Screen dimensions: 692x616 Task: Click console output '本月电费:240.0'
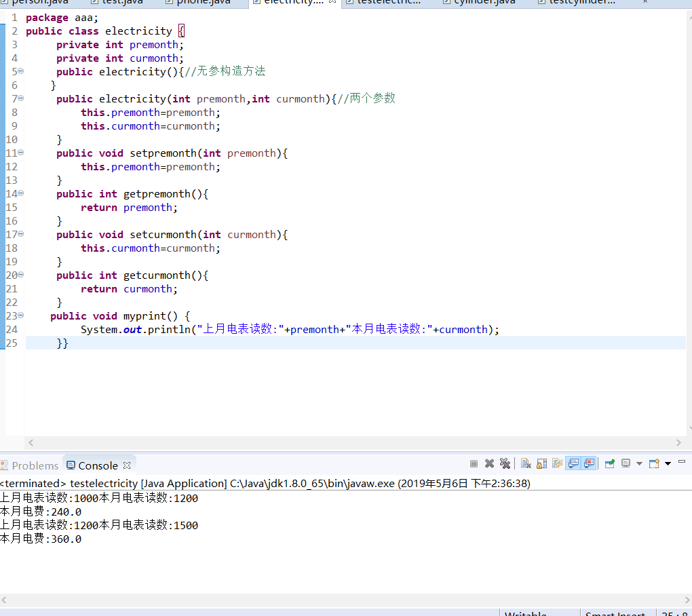tap(41, 512)
